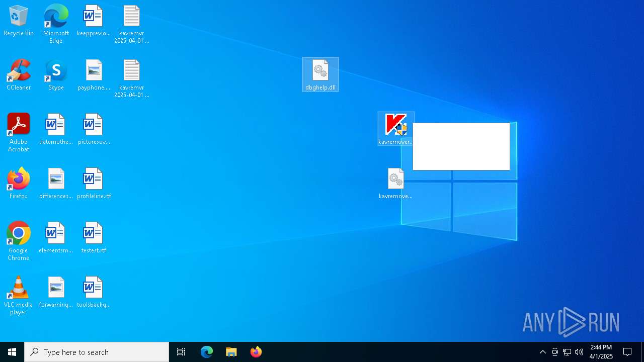This screenshot has width=644, height=362.
Task: Select the picturesov... Word document
Action: 94,130
